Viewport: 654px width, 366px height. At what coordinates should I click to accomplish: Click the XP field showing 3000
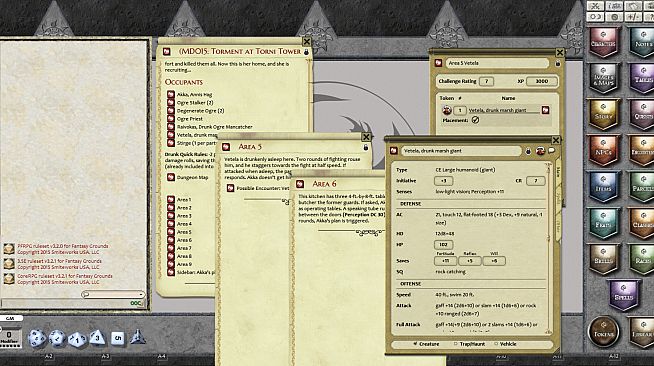pos(541,81)
